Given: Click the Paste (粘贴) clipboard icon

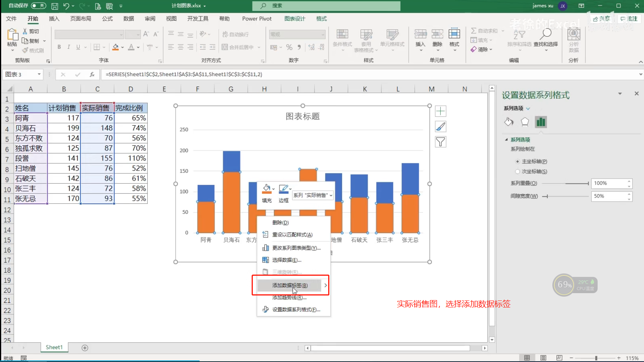Looking at the screenshot, I should [x=12, y=35].
